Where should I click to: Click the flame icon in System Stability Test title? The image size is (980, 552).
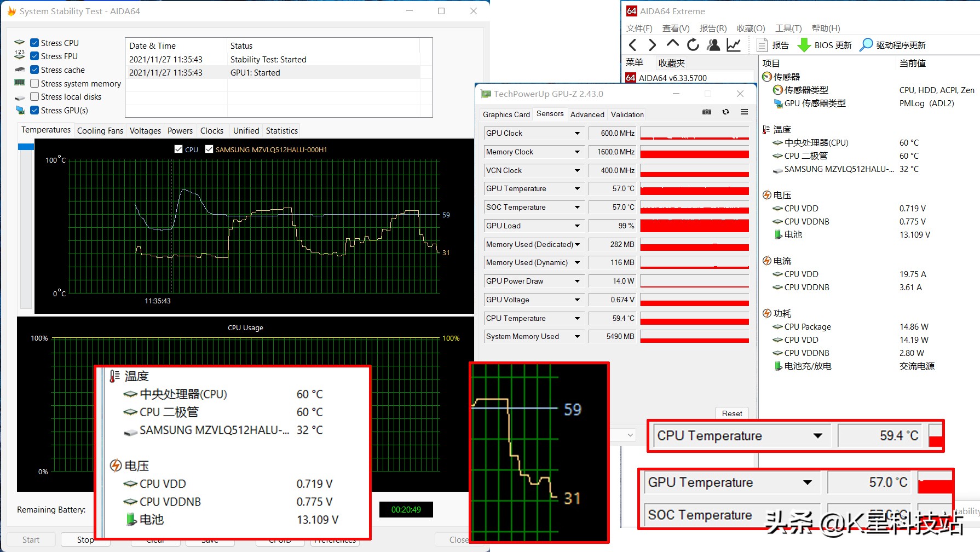pos(11,11)
